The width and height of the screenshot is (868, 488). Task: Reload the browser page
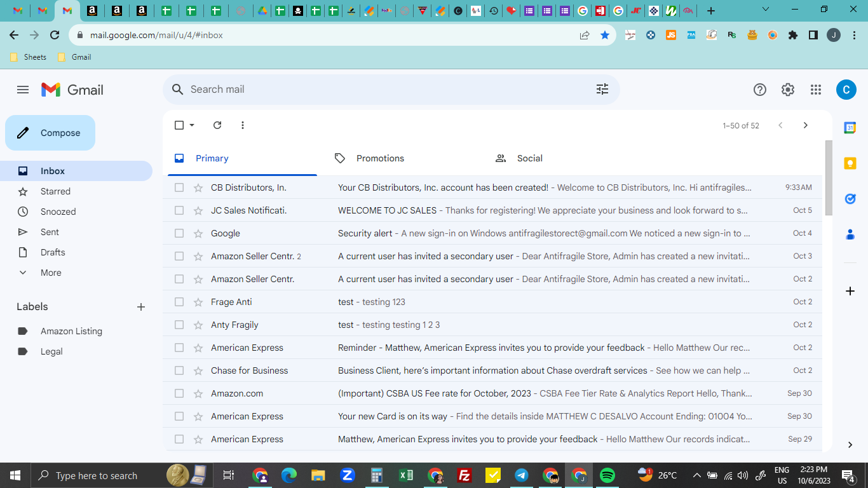(x=55, y=35)
